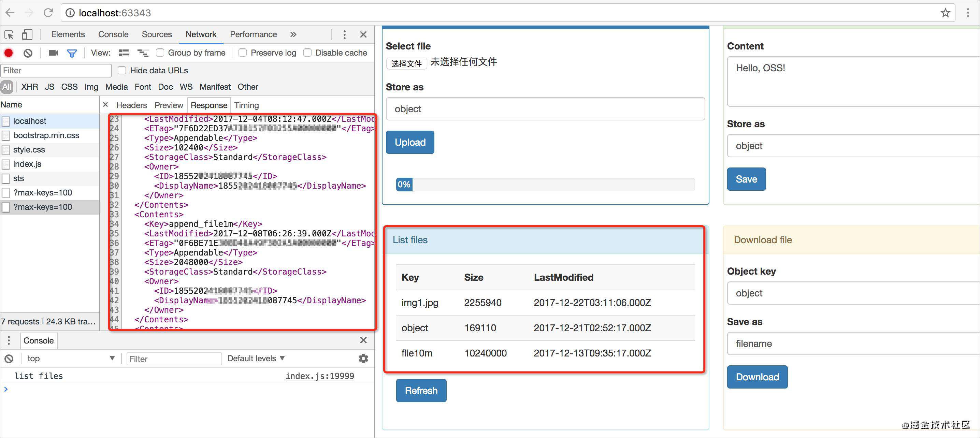Screen dimensions: 980x438
Task: Switch to large request rows view
Action: tap(124, 53)
